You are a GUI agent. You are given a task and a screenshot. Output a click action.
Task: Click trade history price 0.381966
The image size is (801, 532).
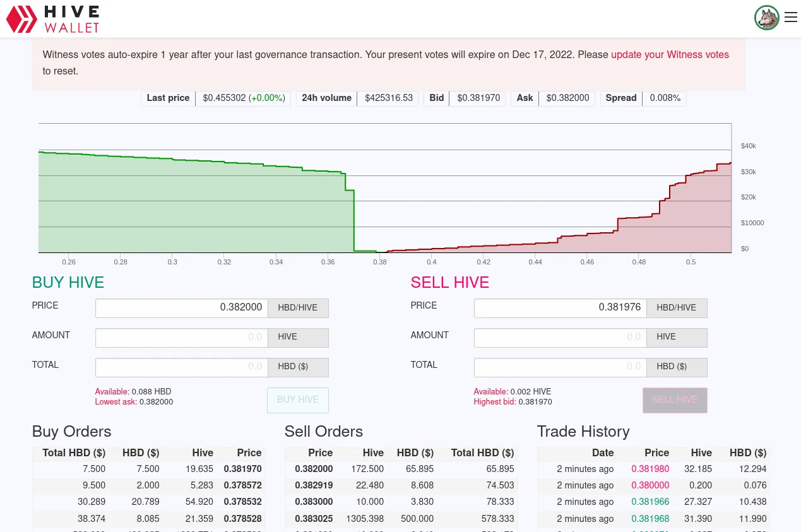650,502
